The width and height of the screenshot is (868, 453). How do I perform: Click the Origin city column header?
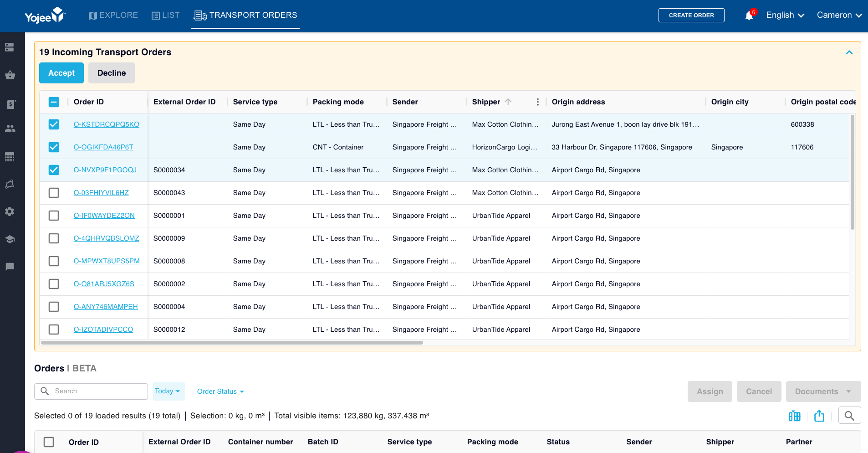(730, 102)
